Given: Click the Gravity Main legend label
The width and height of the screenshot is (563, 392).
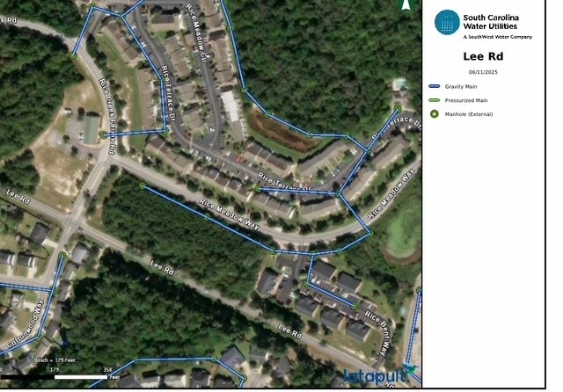Looking at the screenshot, I should [x=461, y=86].
